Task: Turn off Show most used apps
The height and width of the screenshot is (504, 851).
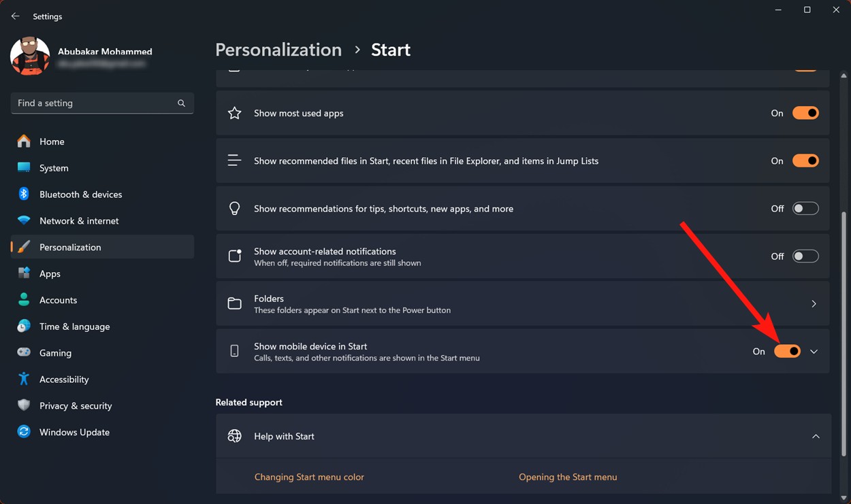Action: pos(805,113)
